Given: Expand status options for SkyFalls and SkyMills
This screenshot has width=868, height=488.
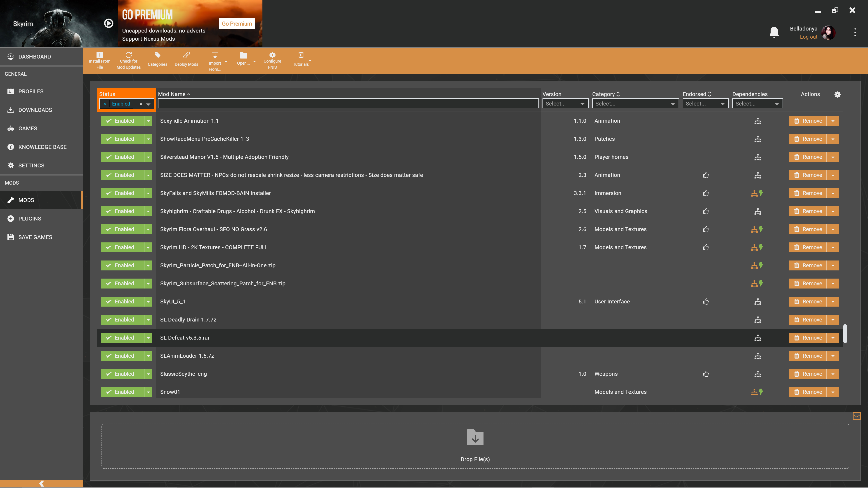Looking at the screenshot, I should 148,193.
